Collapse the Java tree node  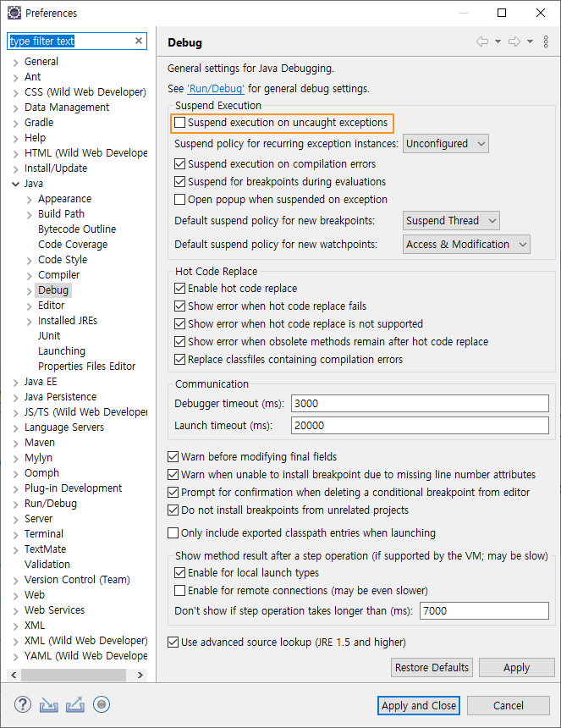[15, 184]
